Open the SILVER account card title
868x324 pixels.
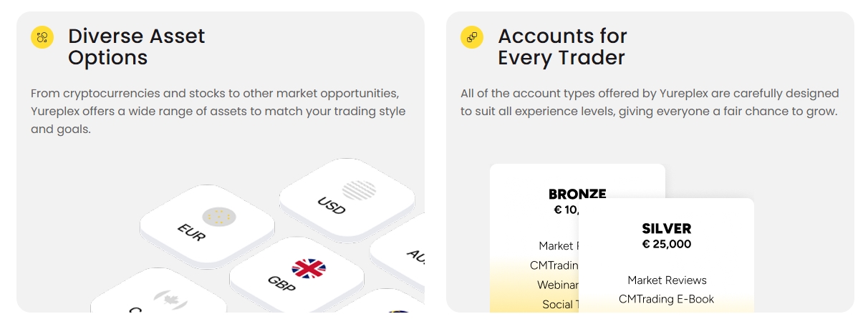(x=666, y=229)
